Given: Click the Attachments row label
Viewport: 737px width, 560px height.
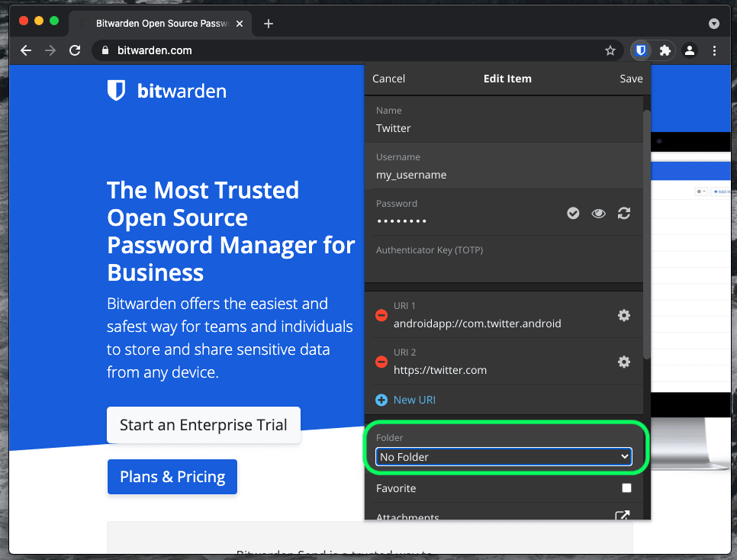Looking at the screenshot, I should click(407, 517).
